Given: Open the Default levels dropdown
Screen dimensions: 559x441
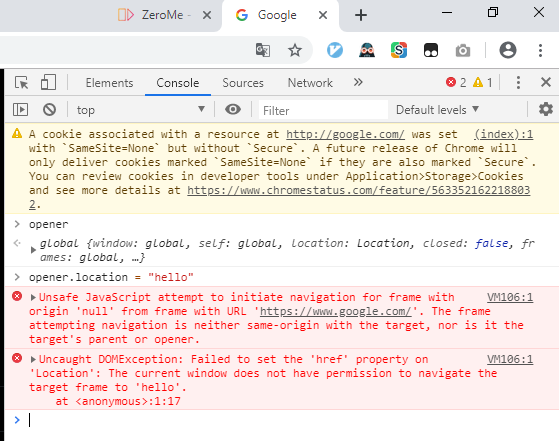Looking at the screenshot, I should pos(437,110).
